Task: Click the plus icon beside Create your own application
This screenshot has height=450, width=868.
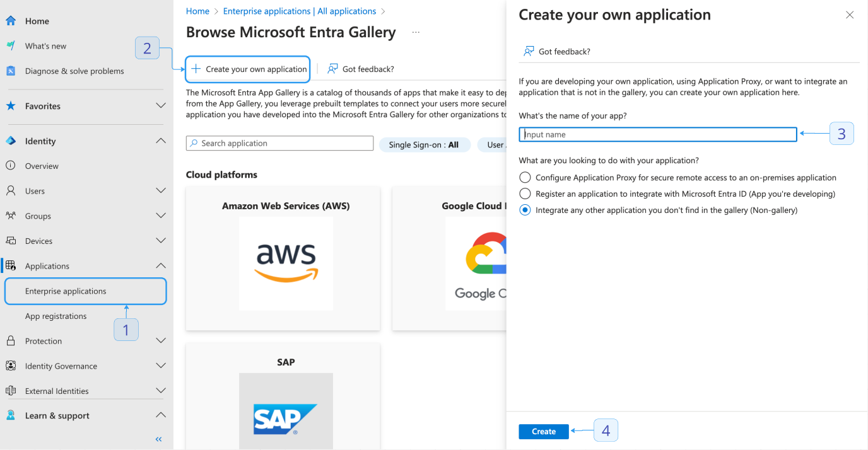Action: 196,69
